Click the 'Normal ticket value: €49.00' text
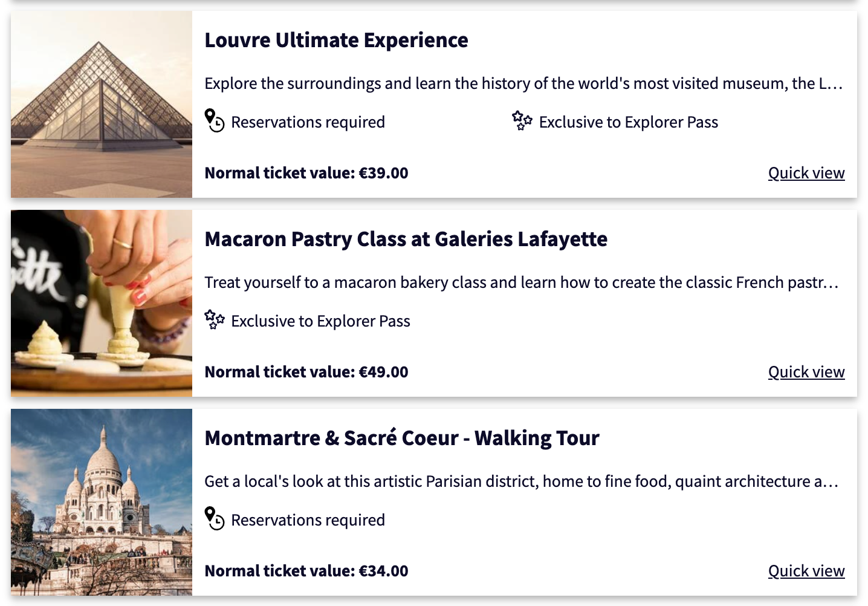Image resolution: width=868 pixels, height=606 pixels. [306, 372]
